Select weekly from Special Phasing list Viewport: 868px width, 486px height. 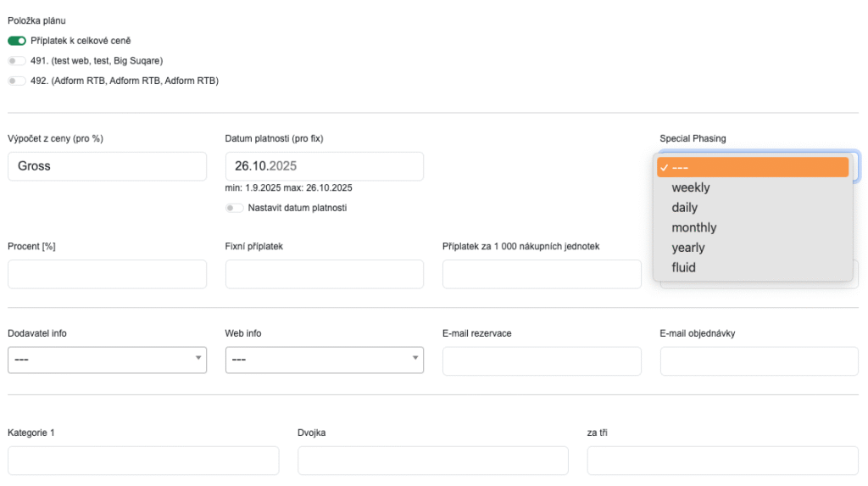[691, 187]
